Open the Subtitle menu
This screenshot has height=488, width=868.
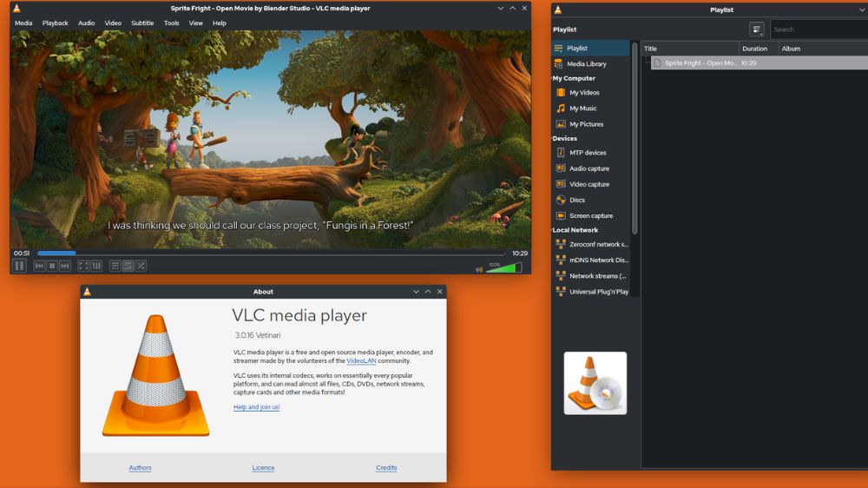click(x=142, y=23)
